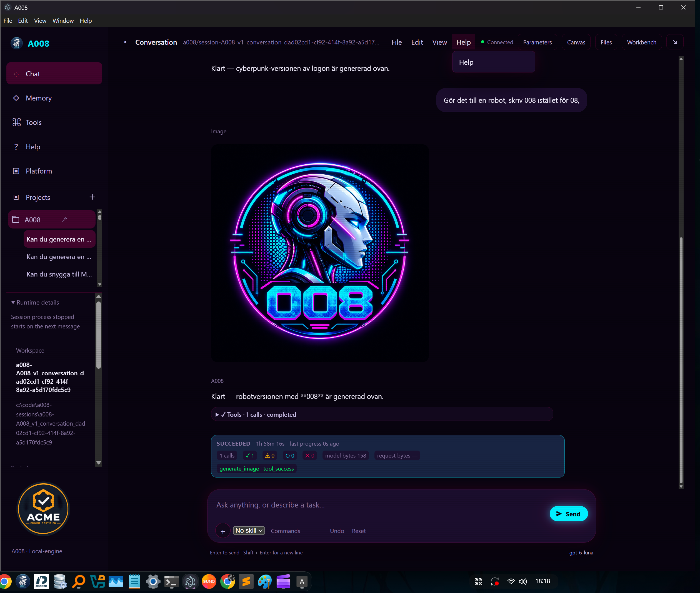Choose Help entry in the open dropdown menu
The image size is (700, 593).
point(493,62)
